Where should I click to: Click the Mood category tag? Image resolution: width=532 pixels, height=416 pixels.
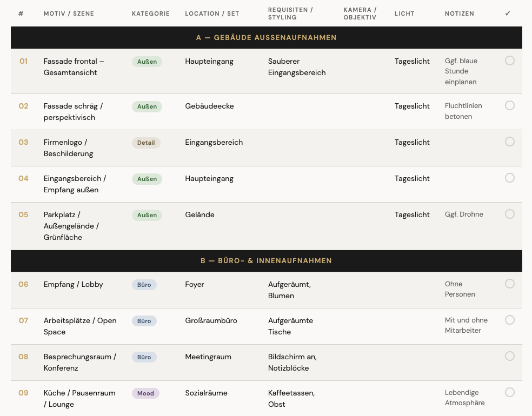145,393
